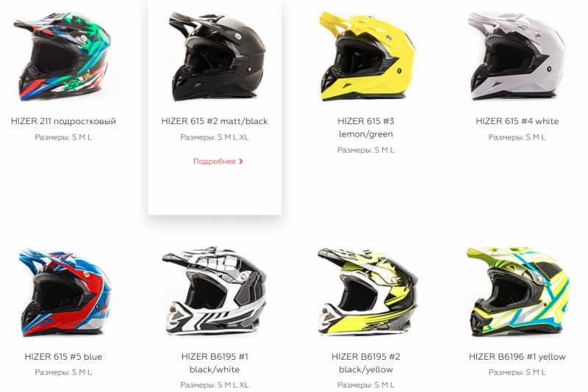This screenshot has height=392, width=588.
Task: Follow the HIZER 615 #3 lemon/green title link
Action: (x=365, y=128)
